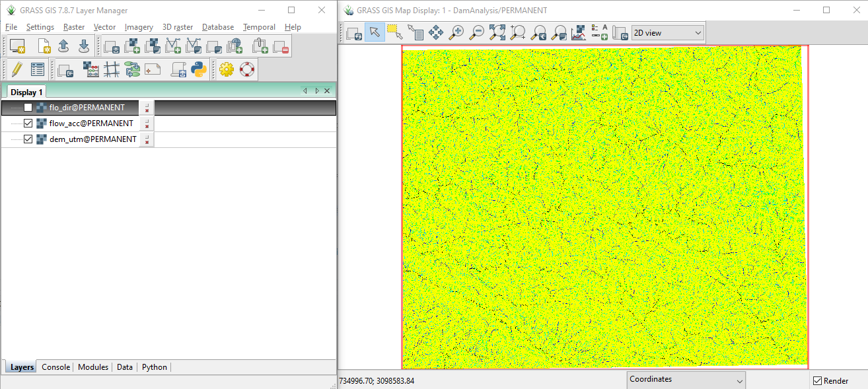Open the Raster menu
This screenshot has height=389, width=868.
[x=74, y=27]
